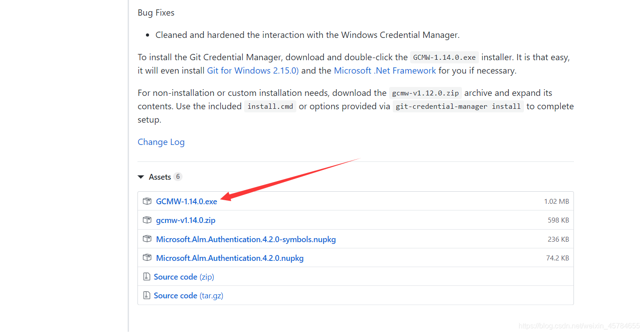Click the package icon beside GCMW-1.14.0.exe
This screenshot has height=334, width=644.
click(147, 201)
